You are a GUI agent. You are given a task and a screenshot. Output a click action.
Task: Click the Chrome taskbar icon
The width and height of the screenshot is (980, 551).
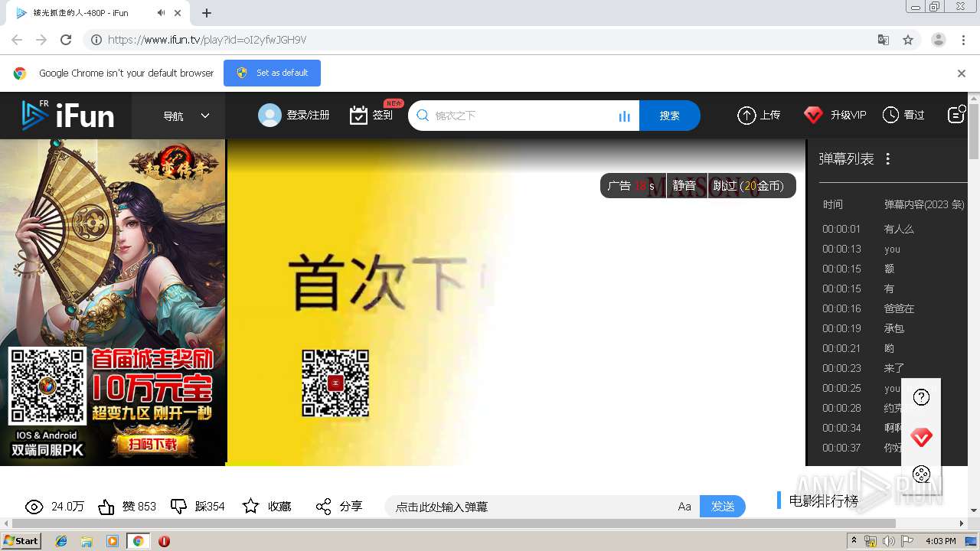point(138,541)
